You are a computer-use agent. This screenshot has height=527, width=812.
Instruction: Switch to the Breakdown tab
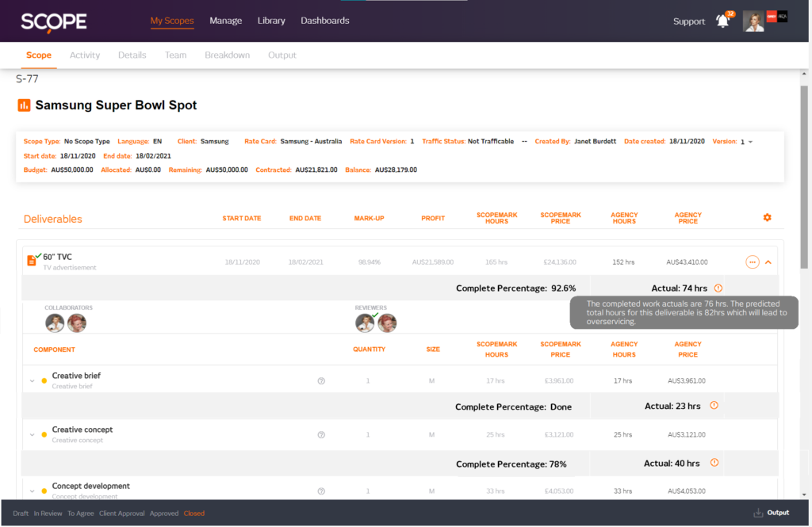pyautogui.click(x=228, y=55)
